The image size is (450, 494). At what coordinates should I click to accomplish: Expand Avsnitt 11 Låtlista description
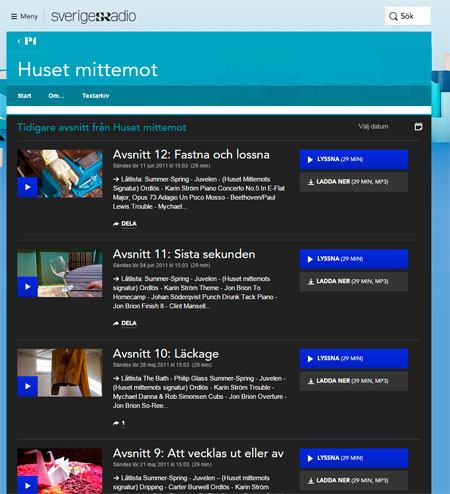pos(195,292)
